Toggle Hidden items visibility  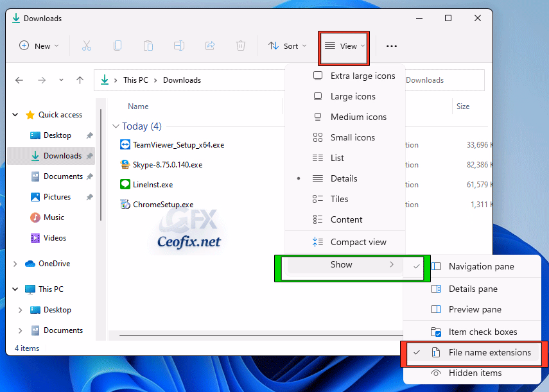[x=475, y=373]
